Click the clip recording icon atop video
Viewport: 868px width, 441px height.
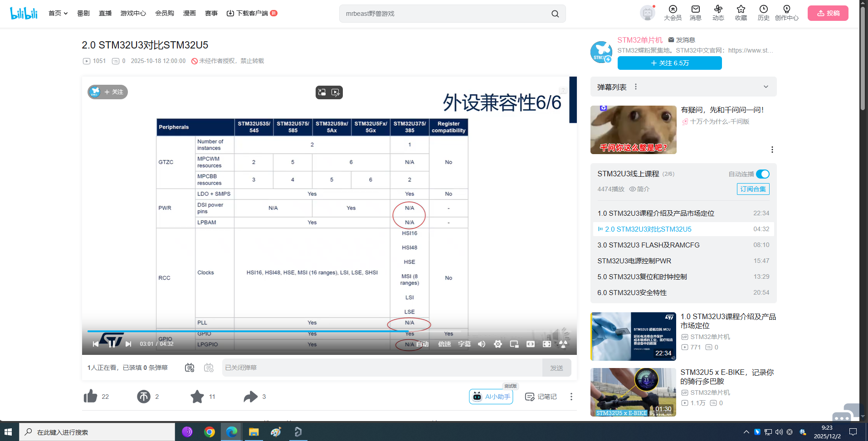pyautogui.click(x=336, y=92)
